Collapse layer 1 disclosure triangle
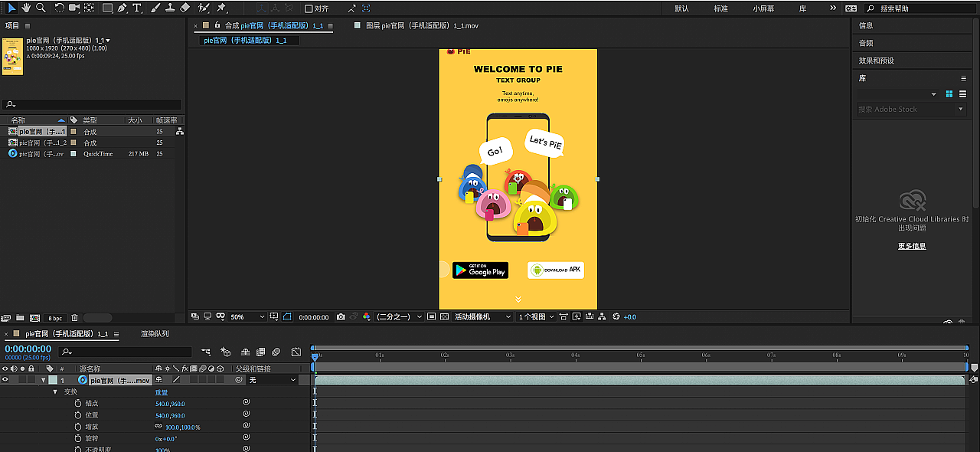980x452 pixels. 43,380
